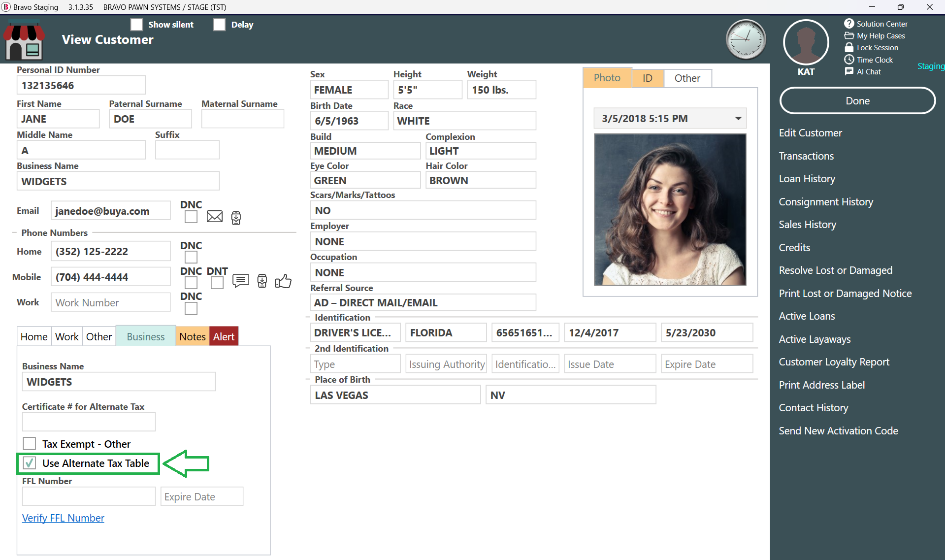945x560 pixels.
Task: Click Resolve Lost or Damaged
Action: (836, 270)
